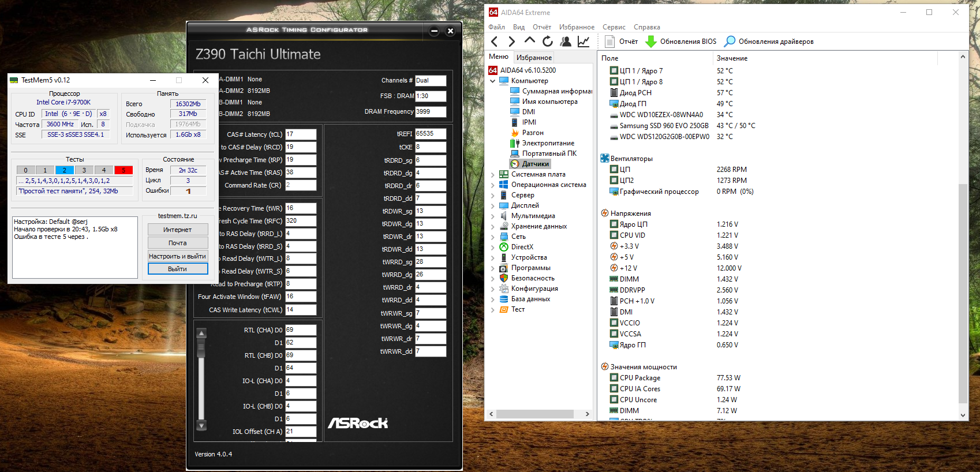Viewport: 980px width, 472px height.
Task: Expand the Тест branch chevron
Action: pyautogui.click(x=492, y=309)
